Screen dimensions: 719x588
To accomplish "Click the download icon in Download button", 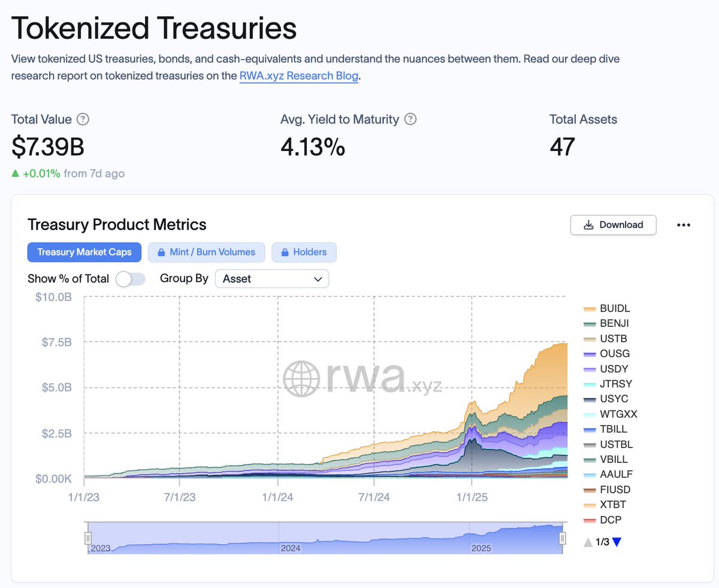I will [x=588, y=225].
